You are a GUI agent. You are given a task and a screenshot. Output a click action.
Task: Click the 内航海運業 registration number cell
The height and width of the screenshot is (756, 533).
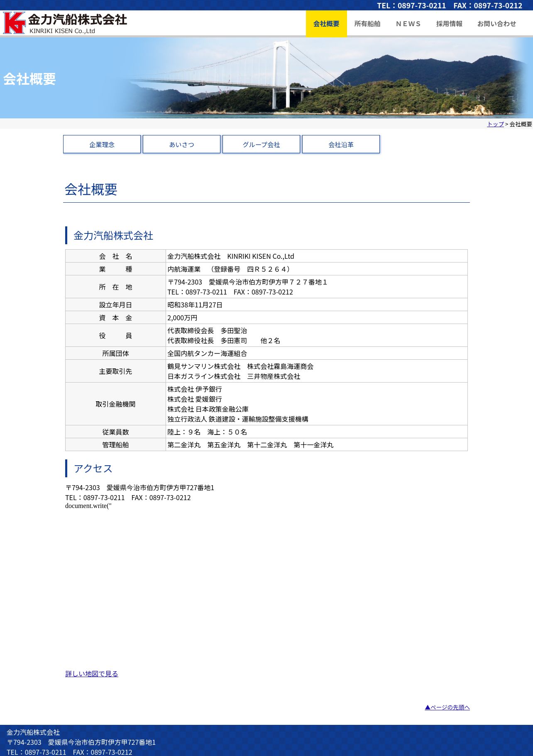316,269
